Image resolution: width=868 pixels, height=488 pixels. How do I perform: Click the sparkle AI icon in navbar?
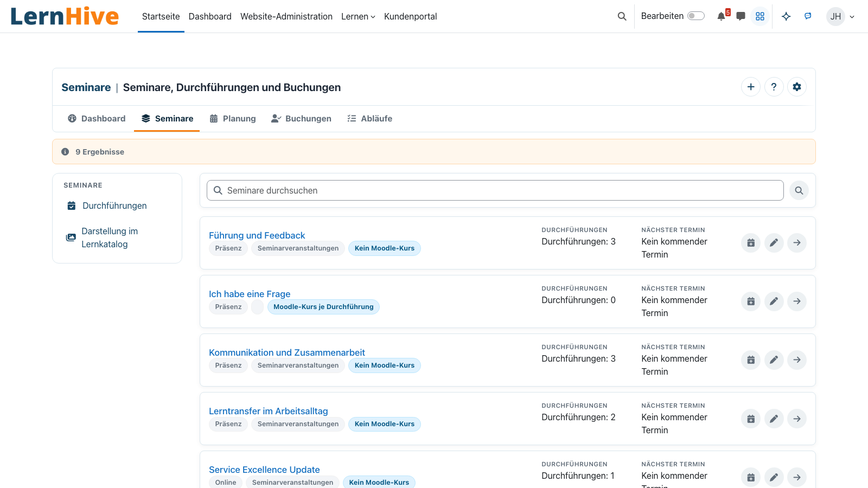tap(786, 16)
